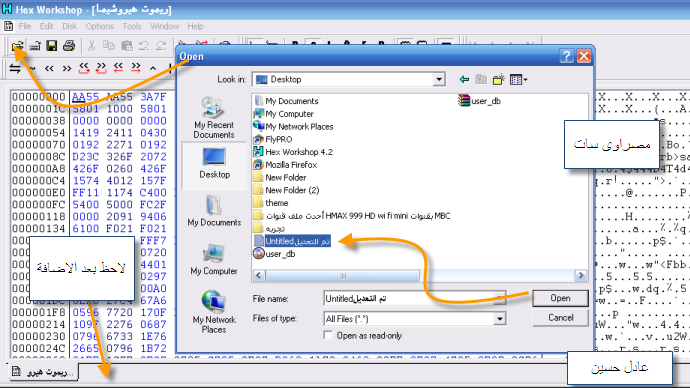690x388 pixels.
Task: Click the byte swap arrows icon
Action: [15, 69]
